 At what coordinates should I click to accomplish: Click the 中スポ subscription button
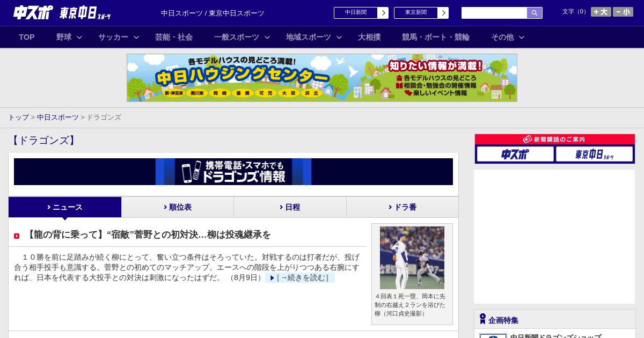pos(515,154)
